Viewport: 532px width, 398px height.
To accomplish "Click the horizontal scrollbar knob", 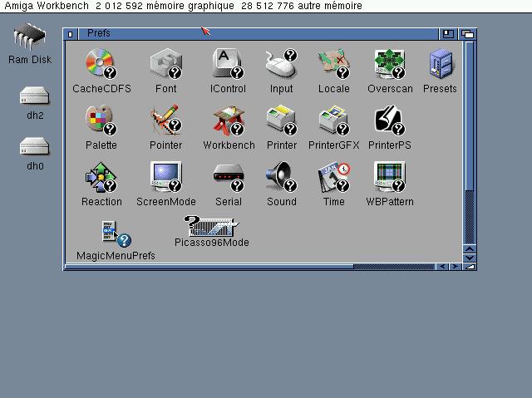I will [x=209, y=267].
